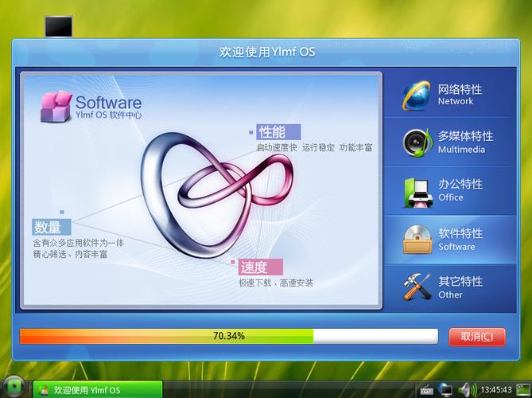Click the volume speaker tray icon
The width and height of the screenshot is (532, 398).
click(x=468, y=389)
